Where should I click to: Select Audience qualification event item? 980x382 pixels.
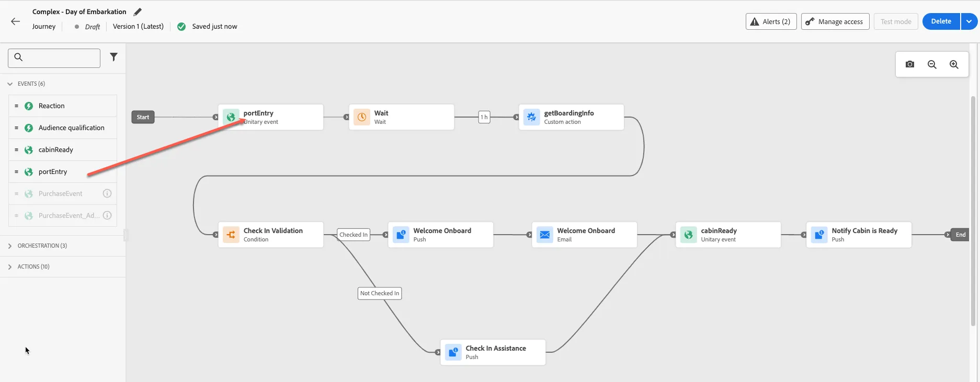point(63,128)
